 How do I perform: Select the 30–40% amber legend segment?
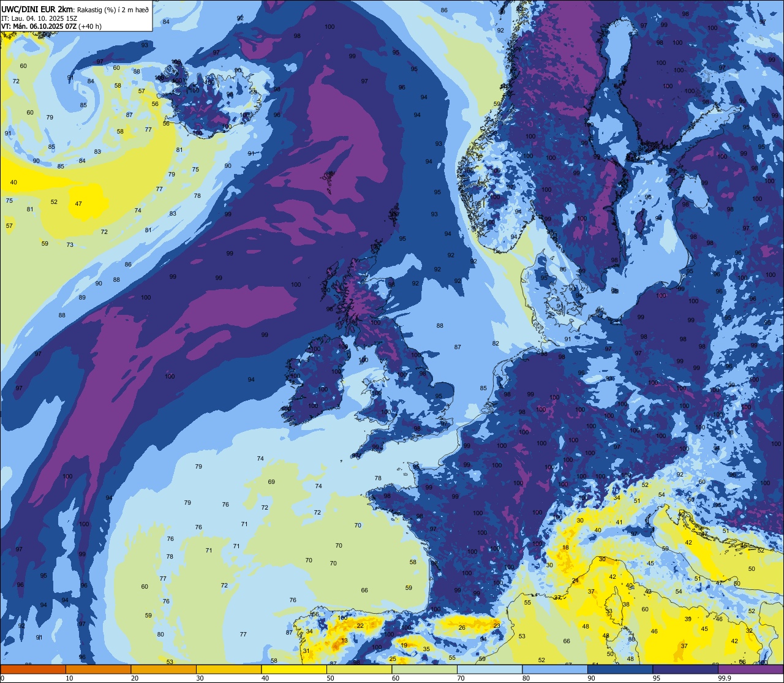[228, 669]
